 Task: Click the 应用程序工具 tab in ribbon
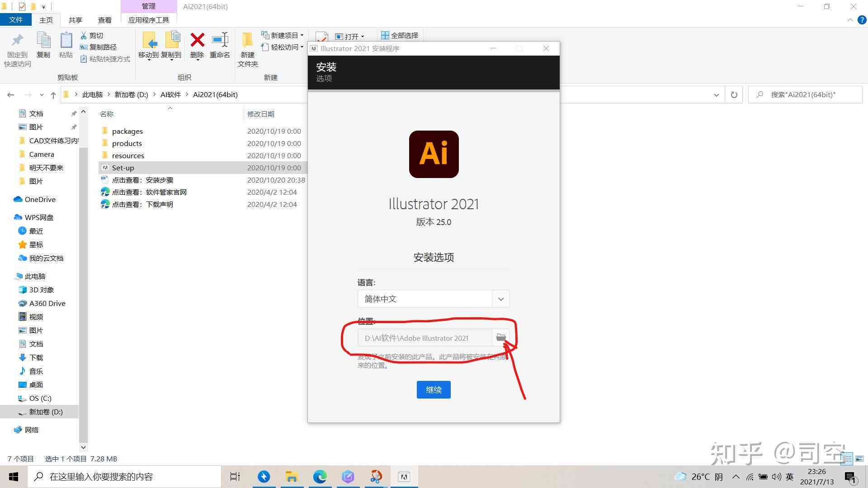148,20
